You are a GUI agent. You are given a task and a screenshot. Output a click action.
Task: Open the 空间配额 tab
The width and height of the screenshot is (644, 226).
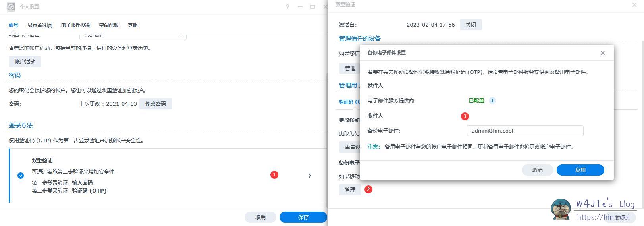(x=109, y=25)
